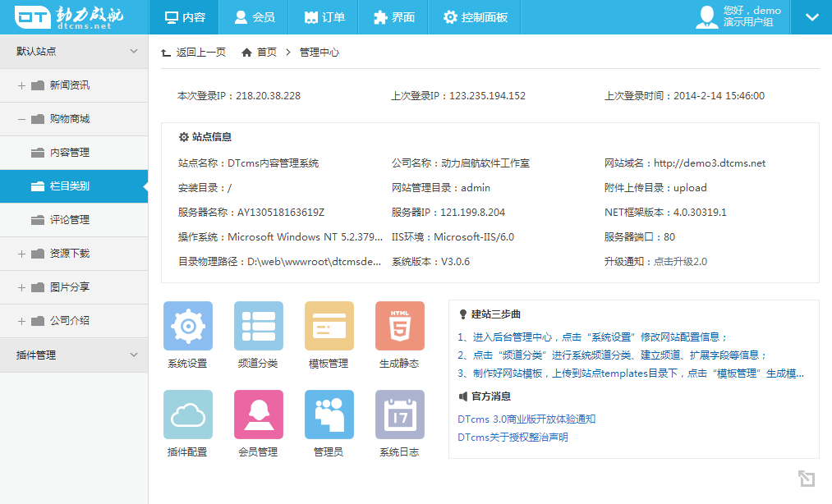Switch to the 会员 top tab
This screenshot has width=832, height=504.
tap(254, 17)
